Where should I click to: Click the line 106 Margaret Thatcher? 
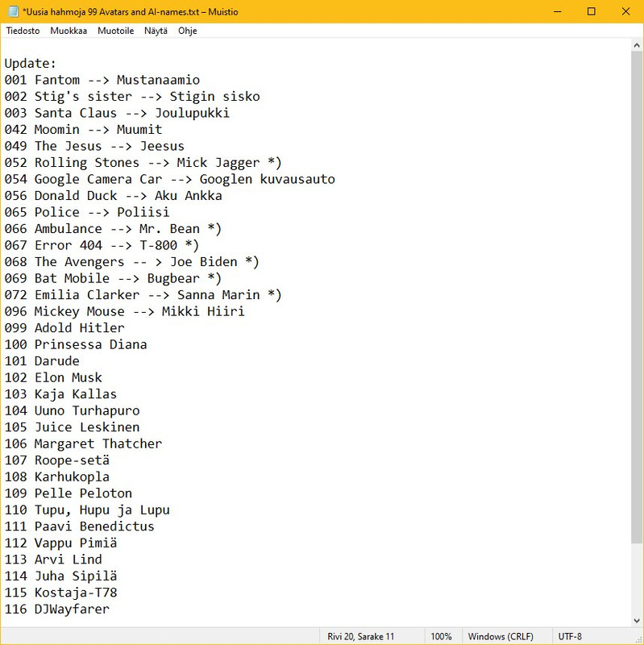[83, 443]
